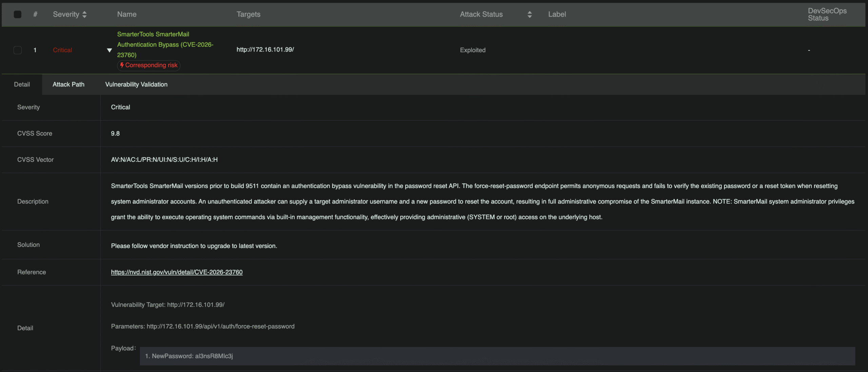This screenshot has width=868, height=372.
Task: Click the Label column header
Action: coord(557,14)
